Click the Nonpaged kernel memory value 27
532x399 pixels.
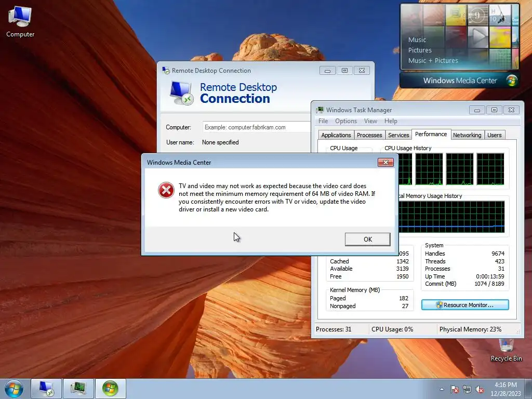coord(405,305)
